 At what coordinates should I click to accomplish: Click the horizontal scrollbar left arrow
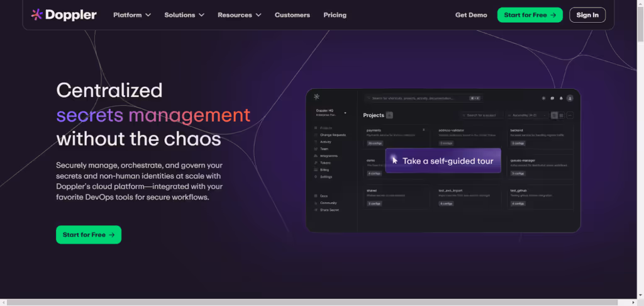click(x=3, y=303)
